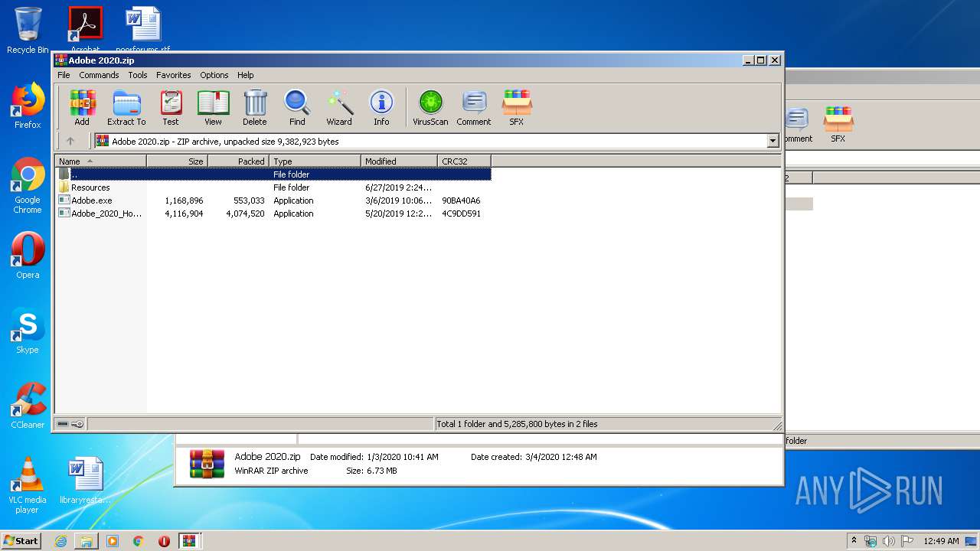Click Adobe 2020.zip WinRAR thumbnail in details pane
Image resolution: width=980 pixels, height=551 pixels.
click(207, 464)
